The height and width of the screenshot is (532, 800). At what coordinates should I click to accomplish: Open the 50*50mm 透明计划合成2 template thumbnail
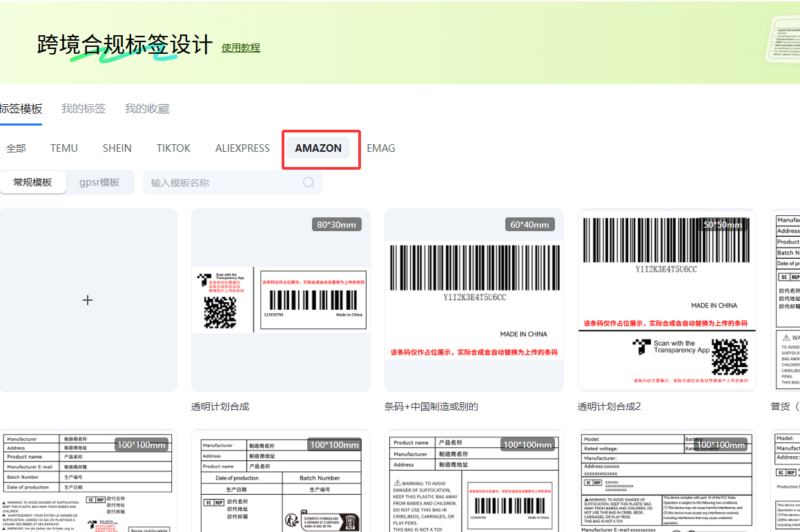click(667, 300)
